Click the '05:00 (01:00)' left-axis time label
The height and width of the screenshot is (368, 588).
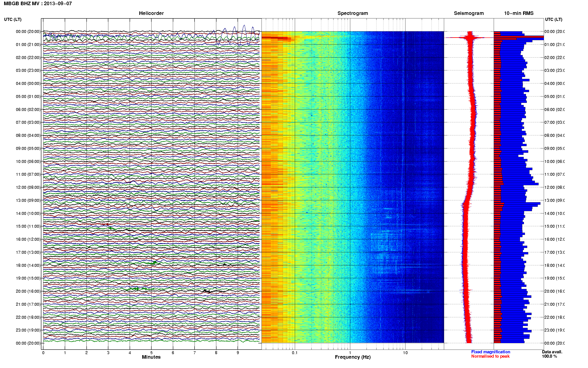point(28,96)
